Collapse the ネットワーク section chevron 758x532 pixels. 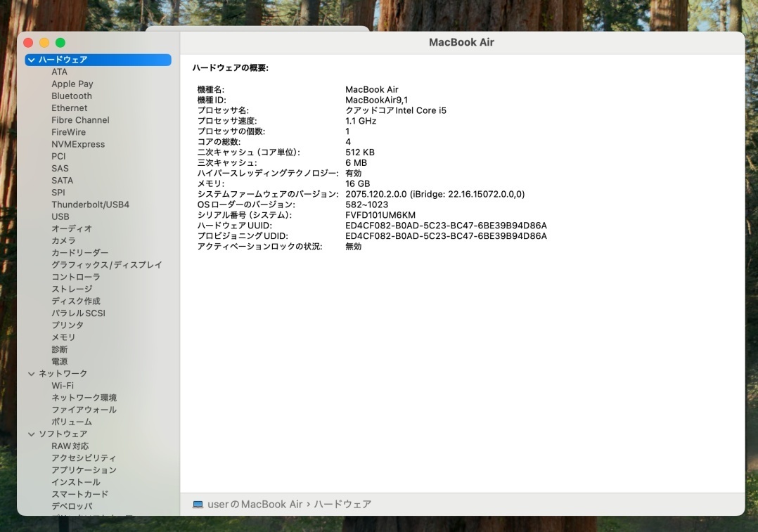click(32, 373)
